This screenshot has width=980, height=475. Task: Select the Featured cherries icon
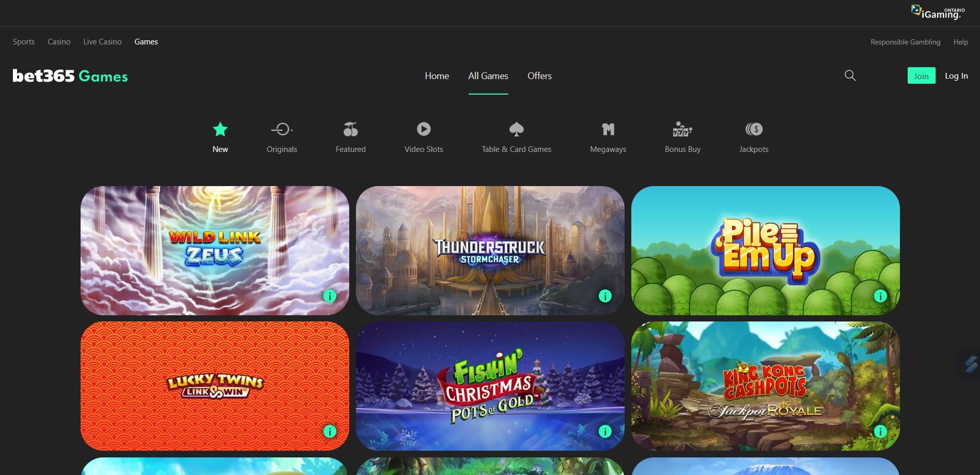coord(350,129)
